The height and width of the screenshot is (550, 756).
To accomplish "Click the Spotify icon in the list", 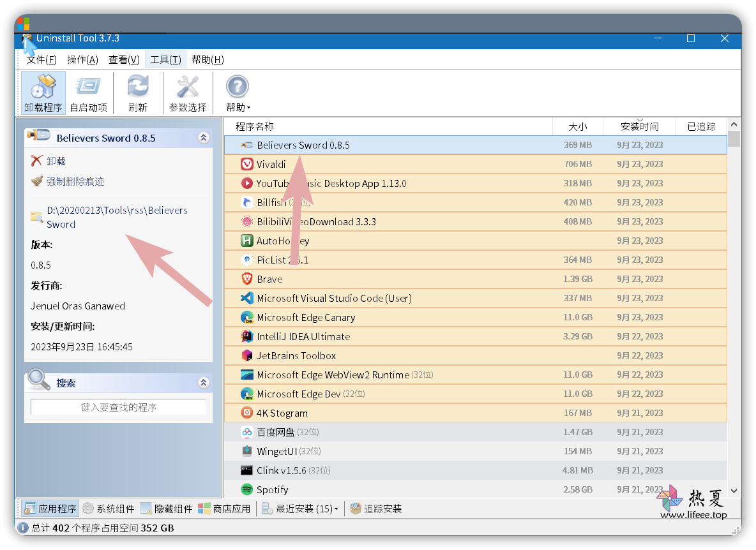I will pyautogui.click(x=247, y=489).
